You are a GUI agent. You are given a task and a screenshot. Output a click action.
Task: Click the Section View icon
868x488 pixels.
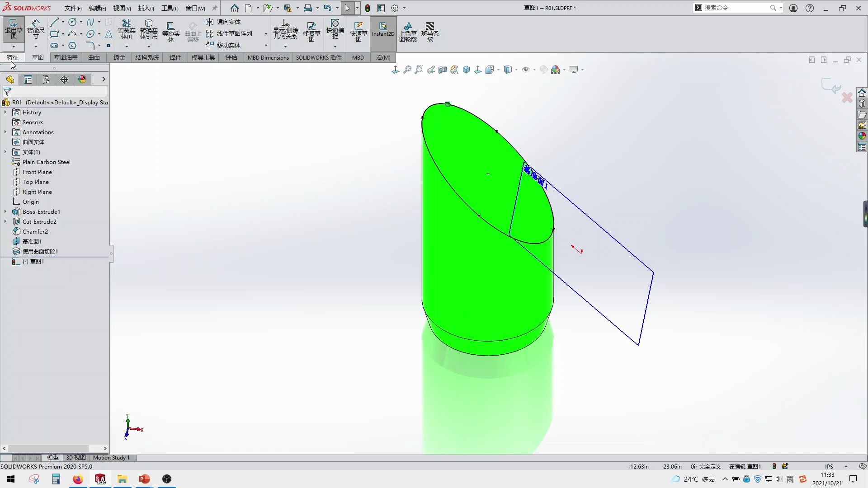pyautogui.click(x=442, y=70)
